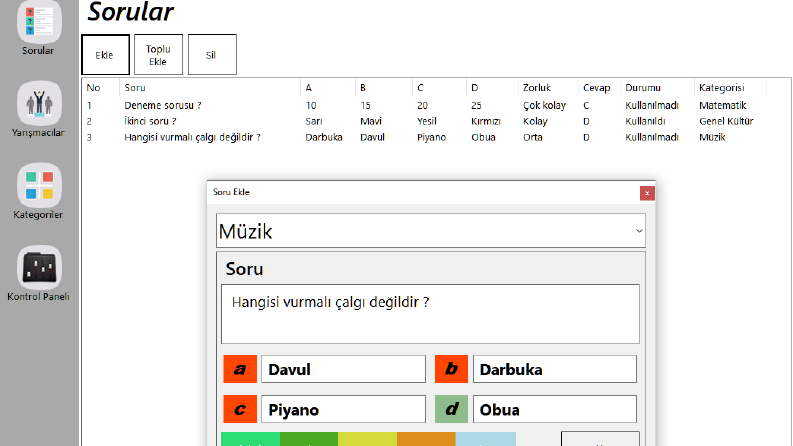Edit answer field containing Davul
Viewport: 793px width, 446px height.
(x=343, y=369)
